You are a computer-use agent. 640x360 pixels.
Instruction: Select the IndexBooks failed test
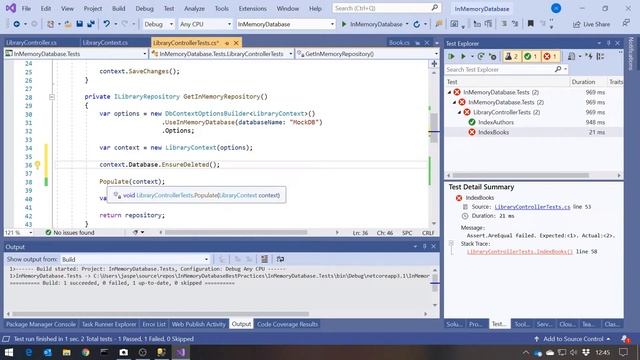[493, 132]
